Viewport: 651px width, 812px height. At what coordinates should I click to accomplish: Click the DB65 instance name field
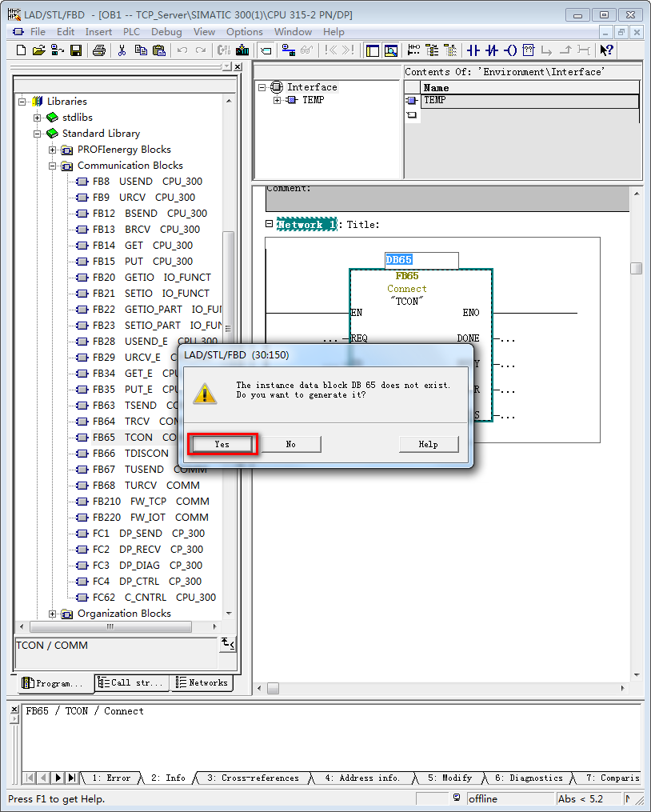pyautogui.click(x=421, y=260)
